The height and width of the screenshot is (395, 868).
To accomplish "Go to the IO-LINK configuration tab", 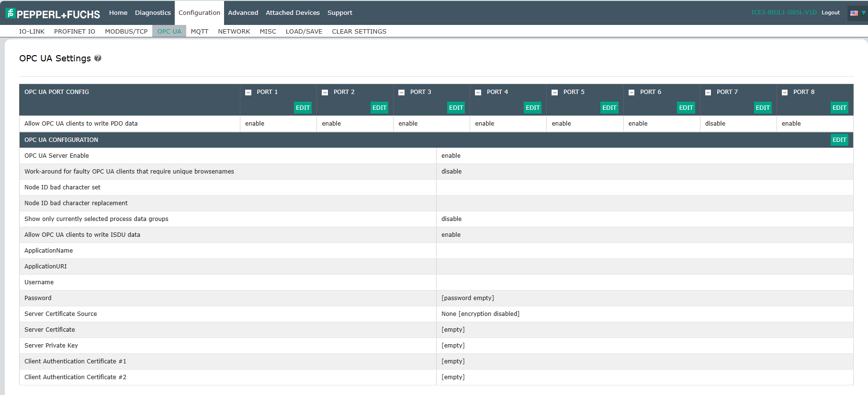I will click(x=32, y=32).
